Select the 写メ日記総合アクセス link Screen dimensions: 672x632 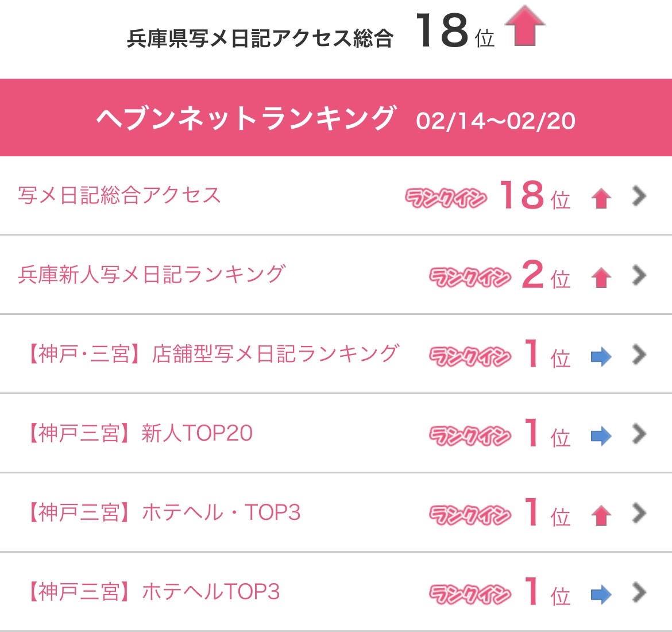tap(119, 195)
